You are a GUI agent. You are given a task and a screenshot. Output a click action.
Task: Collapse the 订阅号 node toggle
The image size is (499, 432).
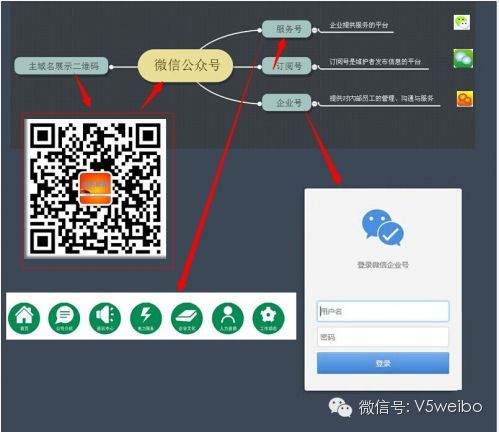(315, 67)
